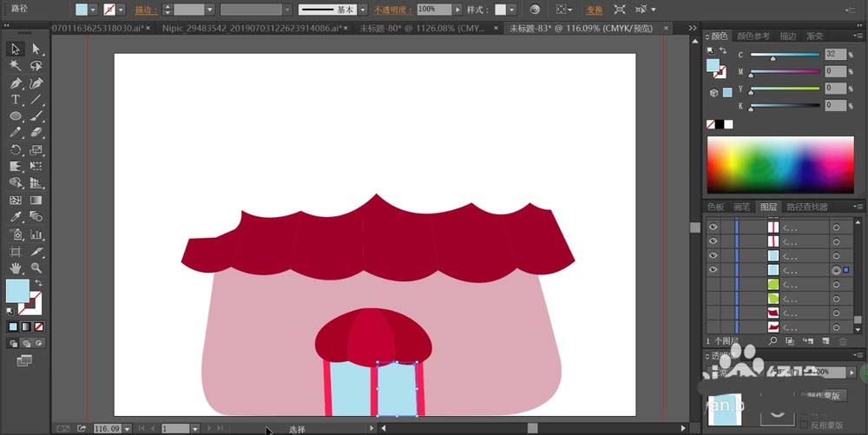This screenshot has height=435, width=868.
Task: Select the Zoom tool
Action: 36,268
